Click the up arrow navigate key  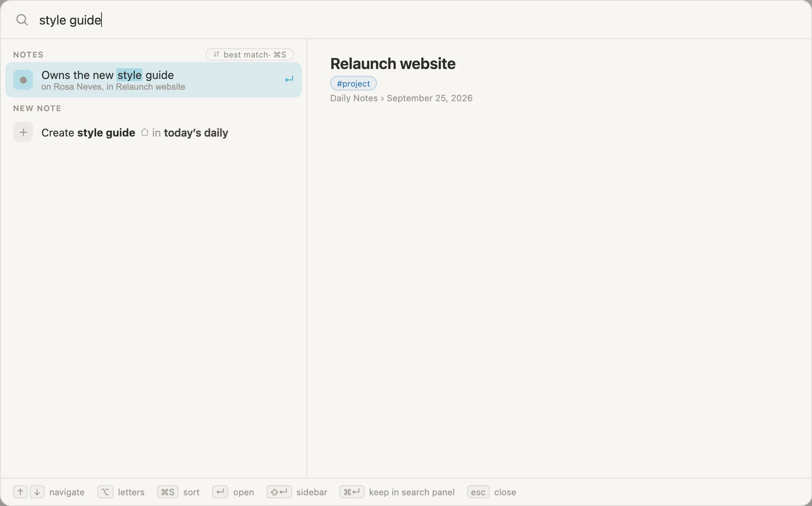click(20, 492)
